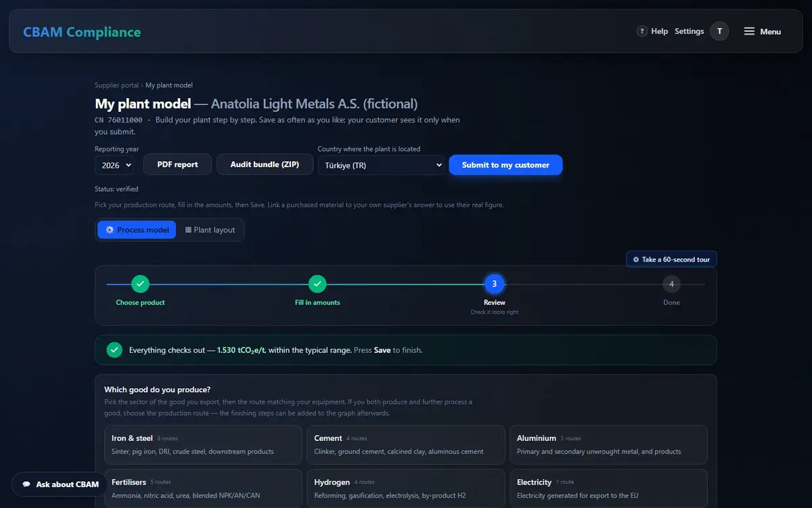Click "Anatolia Light Metals A.S. (fictional)" title

pyautogui.click(x=315, y=104)
